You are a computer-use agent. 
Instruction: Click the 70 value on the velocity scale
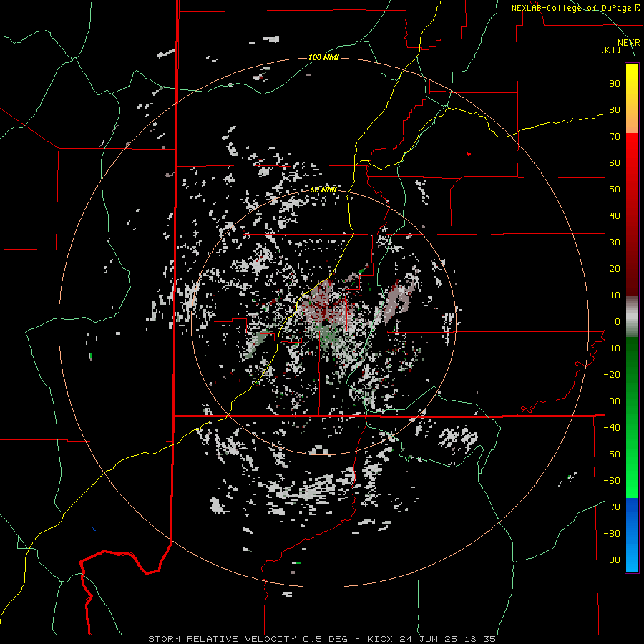pos(615,137)
